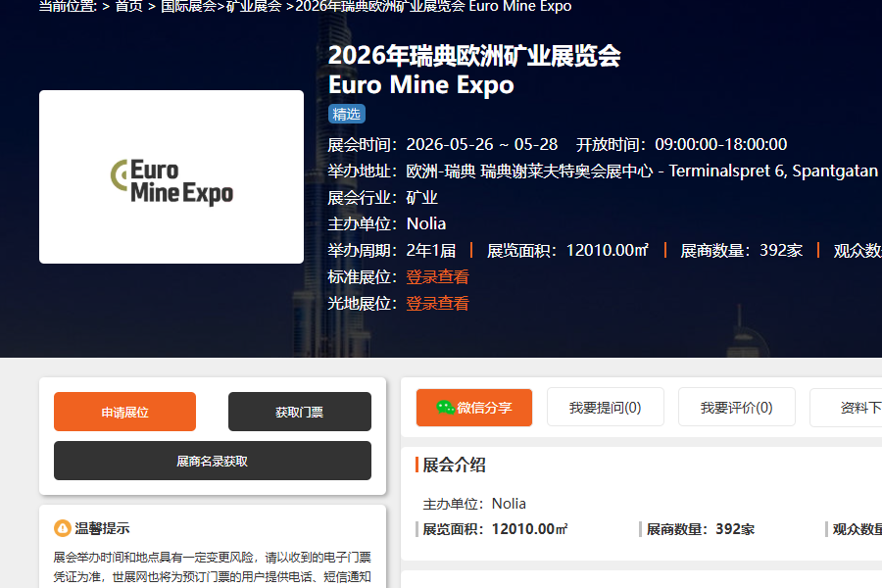The height and width of the screenshot is (588, 882).
Task: Click bold 展商数量: 392家 in the intro
Action: (x=701, y=529)
